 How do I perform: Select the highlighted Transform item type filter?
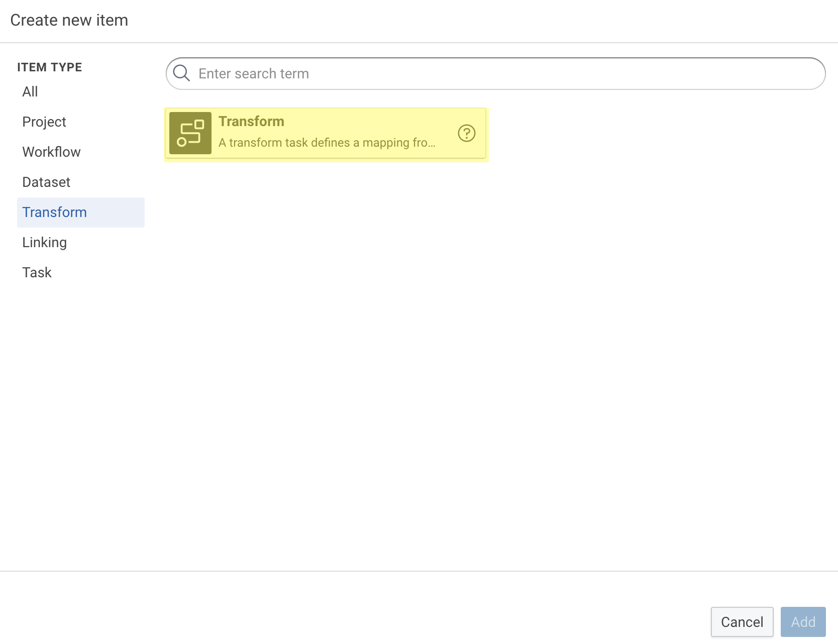(x=55, y=212)
